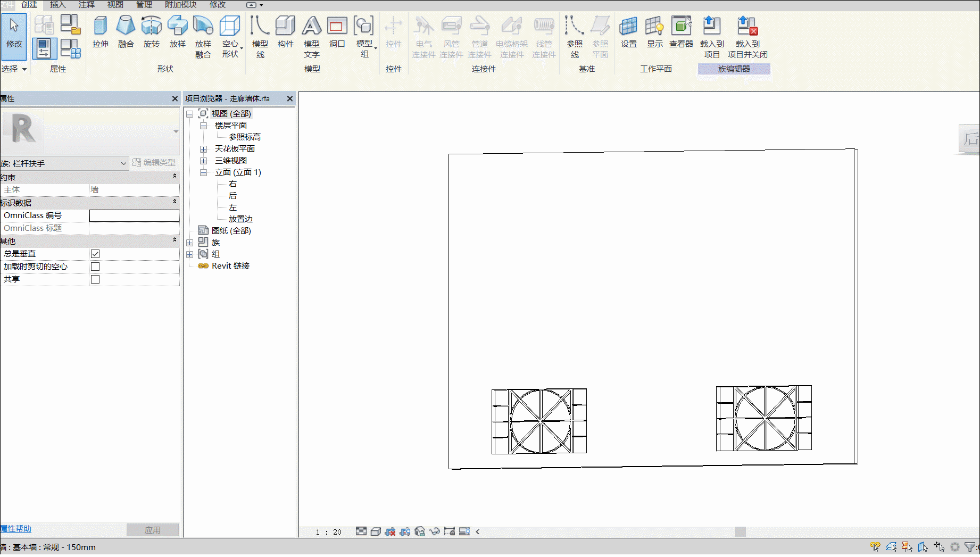Expand the 三维视图 tree node
Image resolution: width=980 pixels, height=557 pixels.
[x=203, y=161]
